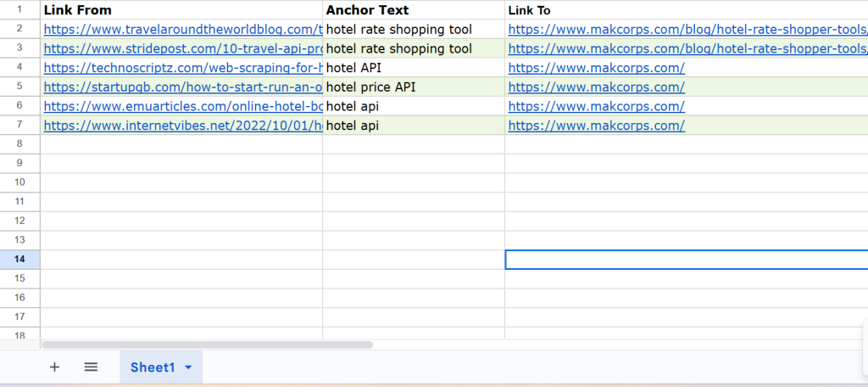This screenshot has width=868, height=387.
Task: Select row header 12
Action: coord(20,222)
